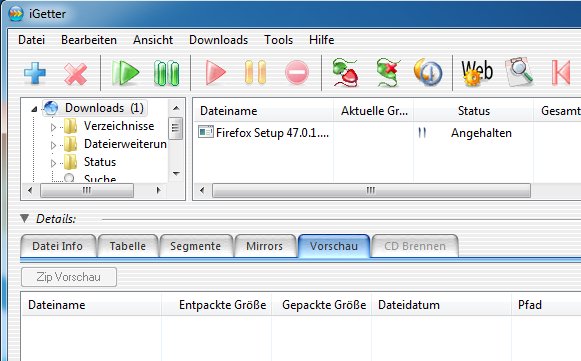Sort preview by Entpackte Größe column

(x=217, y=305)
